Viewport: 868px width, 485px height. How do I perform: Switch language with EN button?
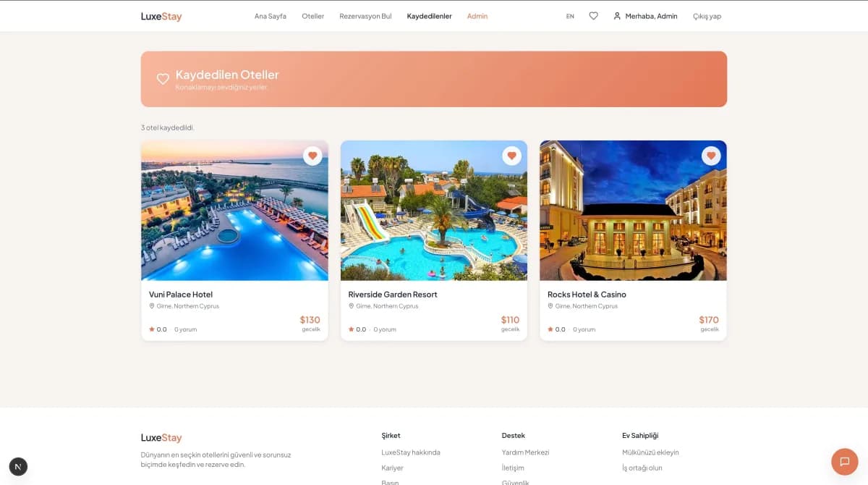[x=570, y=16]
